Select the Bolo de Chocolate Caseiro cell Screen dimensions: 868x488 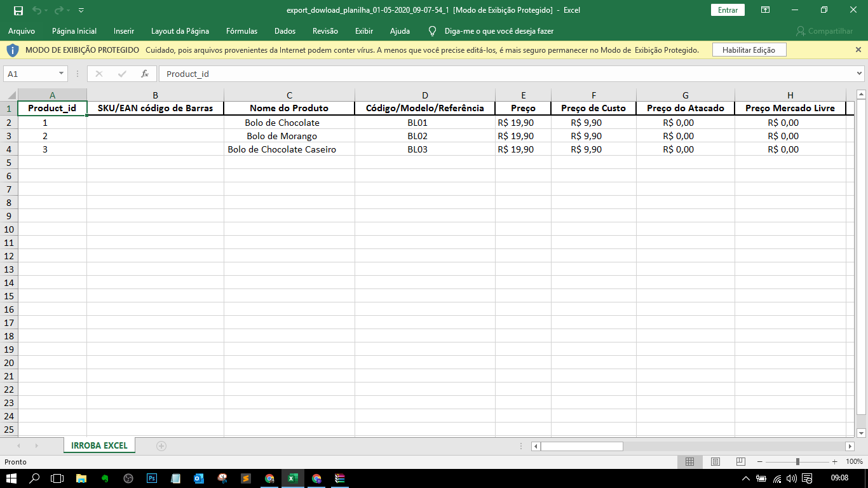289,149
